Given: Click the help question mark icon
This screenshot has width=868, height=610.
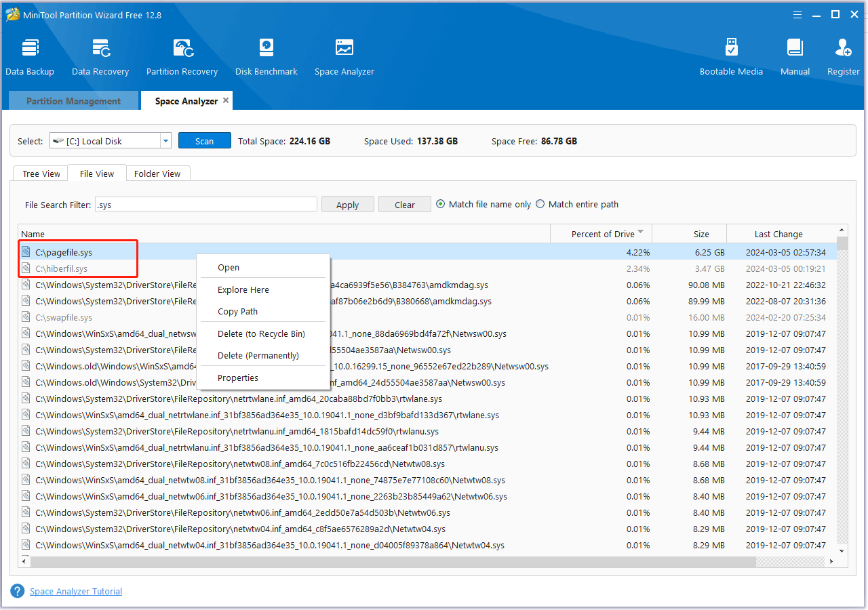Looking at the screenshot, I should [18, 591].
